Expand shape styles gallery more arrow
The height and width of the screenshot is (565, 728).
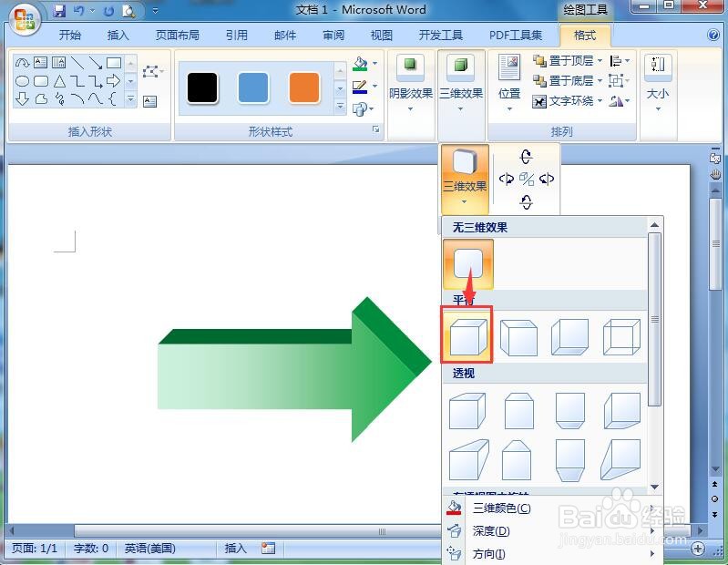(x=341, y=107)
